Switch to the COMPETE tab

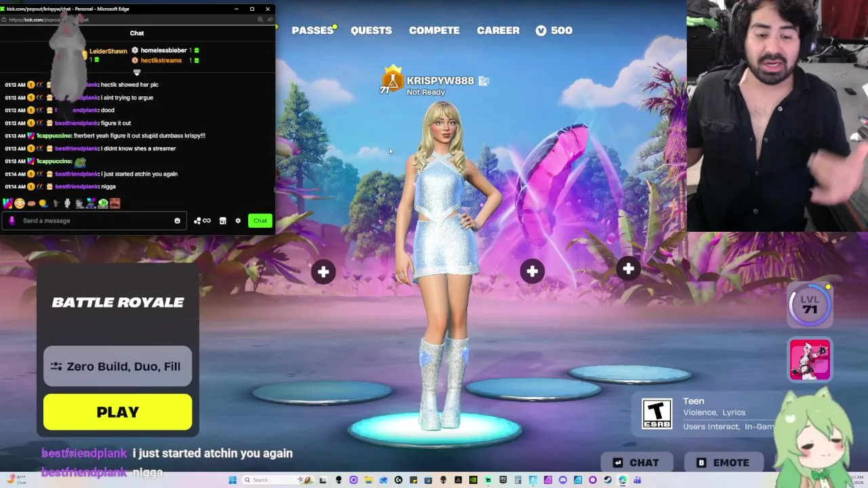click(x=434, y=30)
